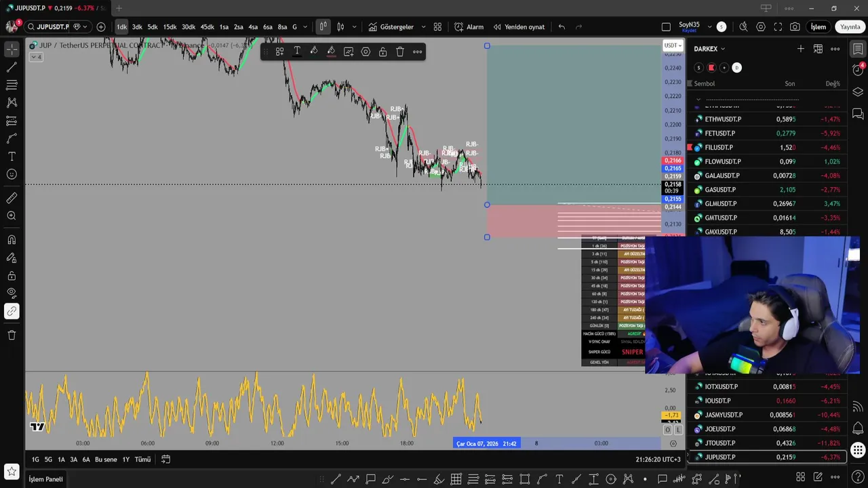The width and height of the screenshot is (868, 488).
Task: Choose the 4sa timeframe
Action: pyautogui.click(x=253, y=27)
